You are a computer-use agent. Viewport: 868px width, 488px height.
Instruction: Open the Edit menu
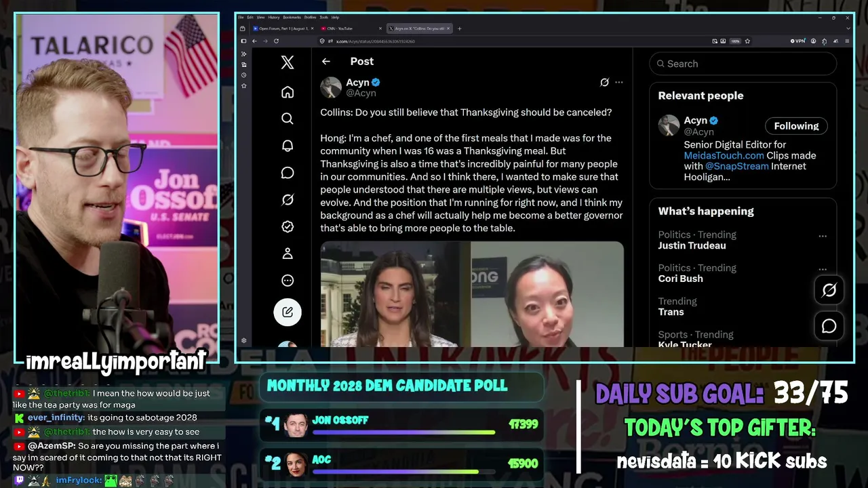[250, 17]
